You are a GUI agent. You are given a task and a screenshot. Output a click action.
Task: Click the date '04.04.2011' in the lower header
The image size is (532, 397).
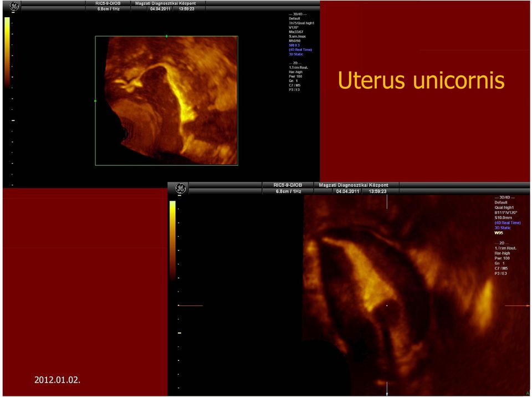[348, 191]
